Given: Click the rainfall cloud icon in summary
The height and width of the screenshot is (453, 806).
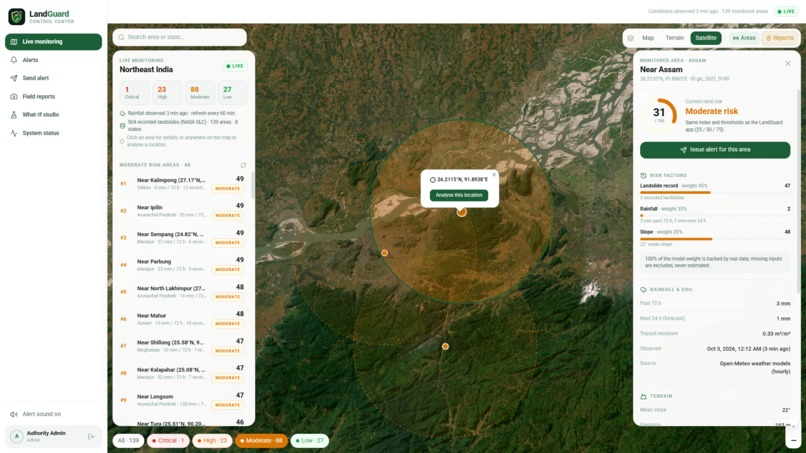Looking at the screenshot, I should 122,113.
